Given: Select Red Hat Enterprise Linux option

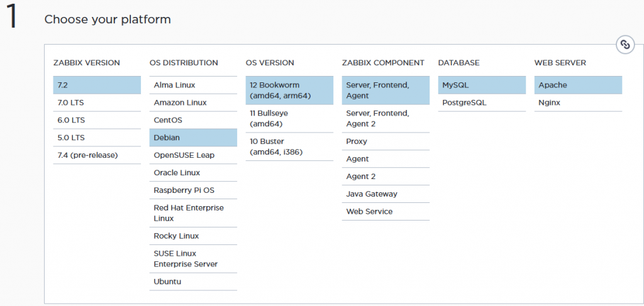Looking at the screenshot, I should click(193, 213).
